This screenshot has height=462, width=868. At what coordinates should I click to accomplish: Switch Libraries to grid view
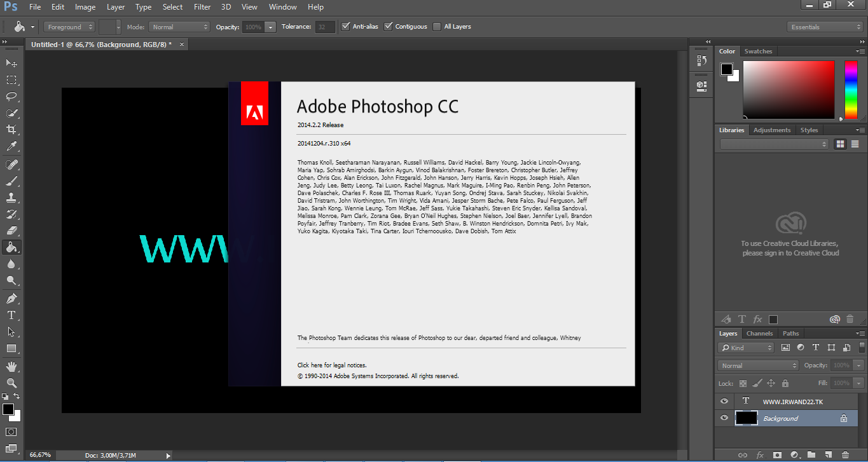pos(841,144)
